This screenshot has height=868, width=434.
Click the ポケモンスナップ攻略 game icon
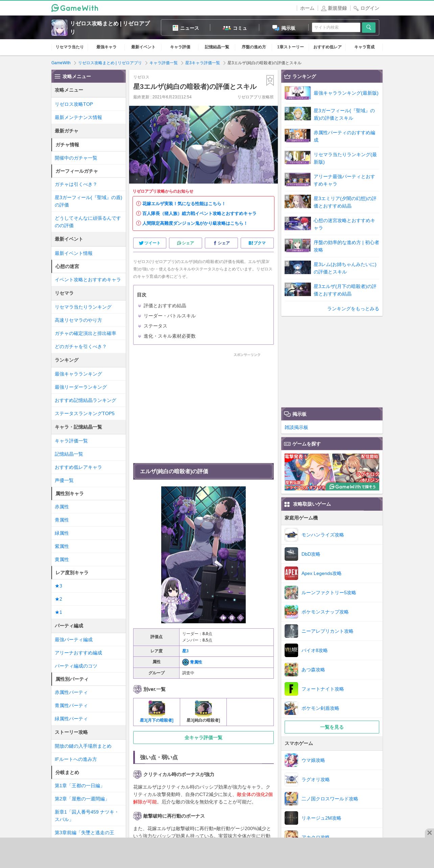(291, 612)
